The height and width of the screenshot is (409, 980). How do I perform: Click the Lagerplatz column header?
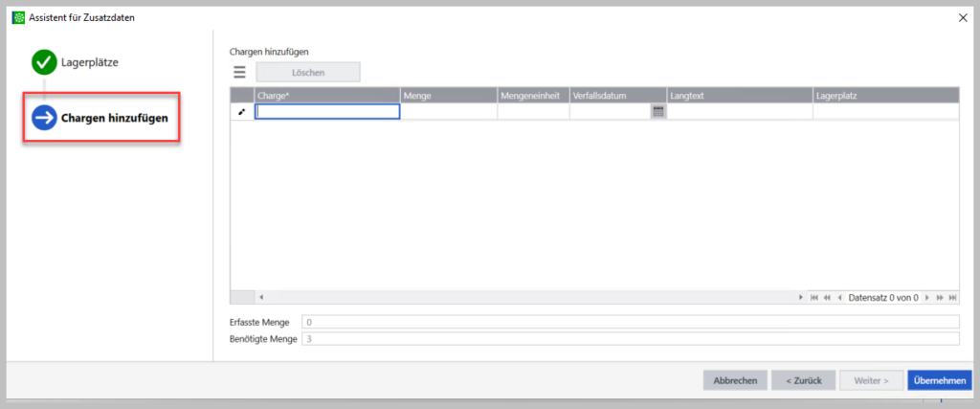click(884, 96)
